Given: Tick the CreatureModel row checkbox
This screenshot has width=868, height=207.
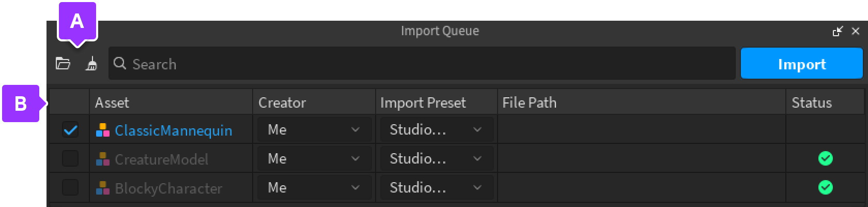Looking at the screenshot, I should pyautogui.click(x=70, y=159).
